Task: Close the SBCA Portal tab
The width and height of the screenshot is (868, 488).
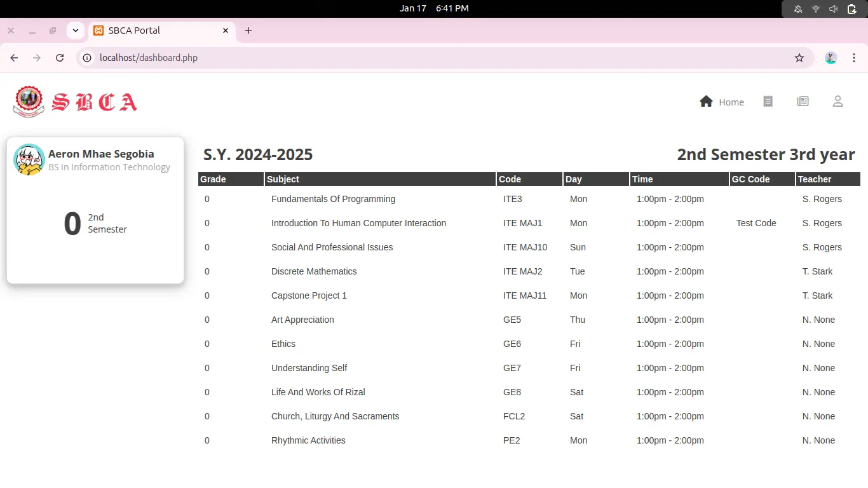Action: (226, 30)
